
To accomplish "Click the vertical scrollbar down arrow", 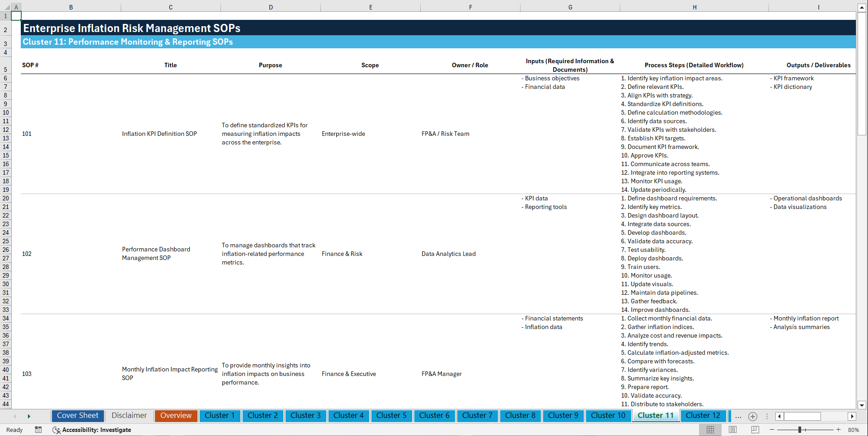I will [862, 405].
